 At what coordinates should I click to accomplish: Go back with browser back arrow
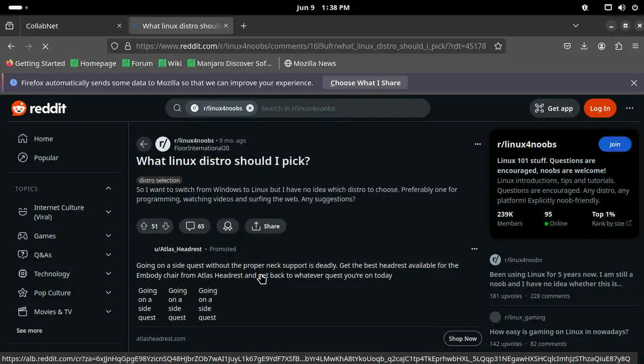(11, 46)
